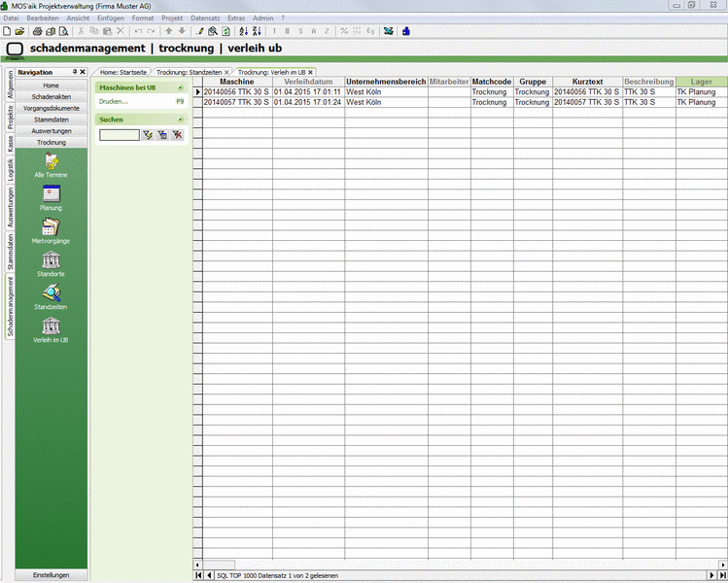The image size is (728, 583).
Task: Go to next record arrow
Action: coord(712,575)
